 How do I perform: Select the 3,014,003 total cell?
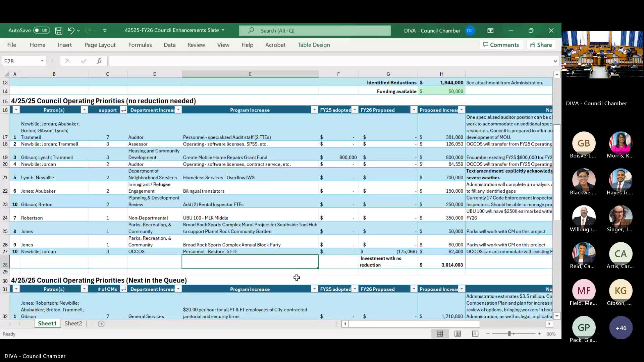[x=441, y=261]
